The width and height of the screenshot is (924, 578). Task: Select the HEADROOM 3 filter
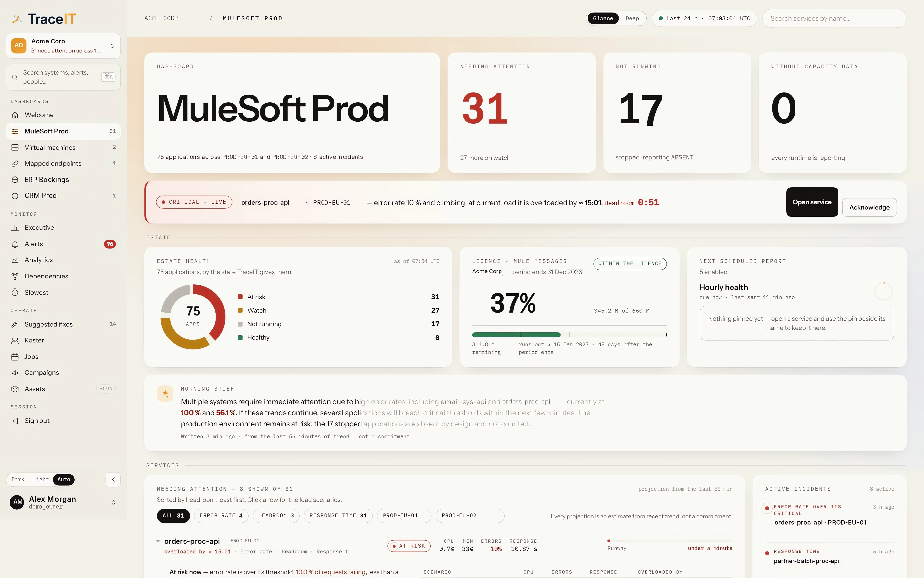[x=276, y=516]
